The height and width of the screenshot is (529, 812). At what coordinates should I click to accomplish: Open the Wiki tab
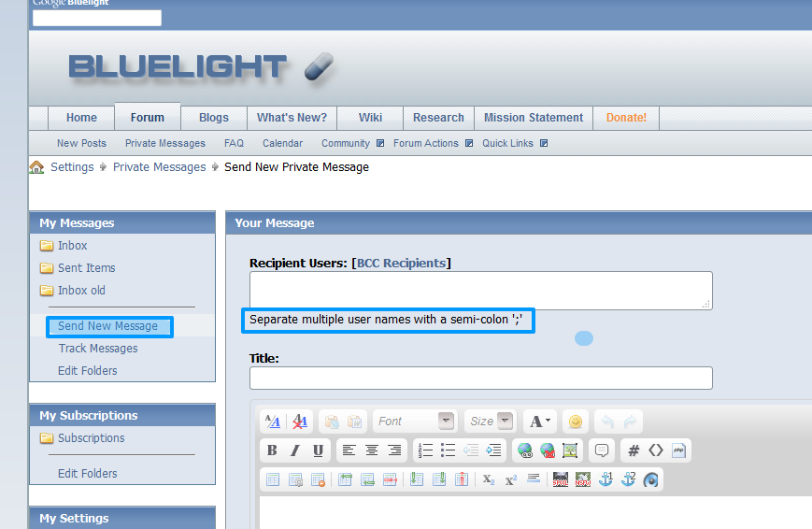tap(370, 118)
